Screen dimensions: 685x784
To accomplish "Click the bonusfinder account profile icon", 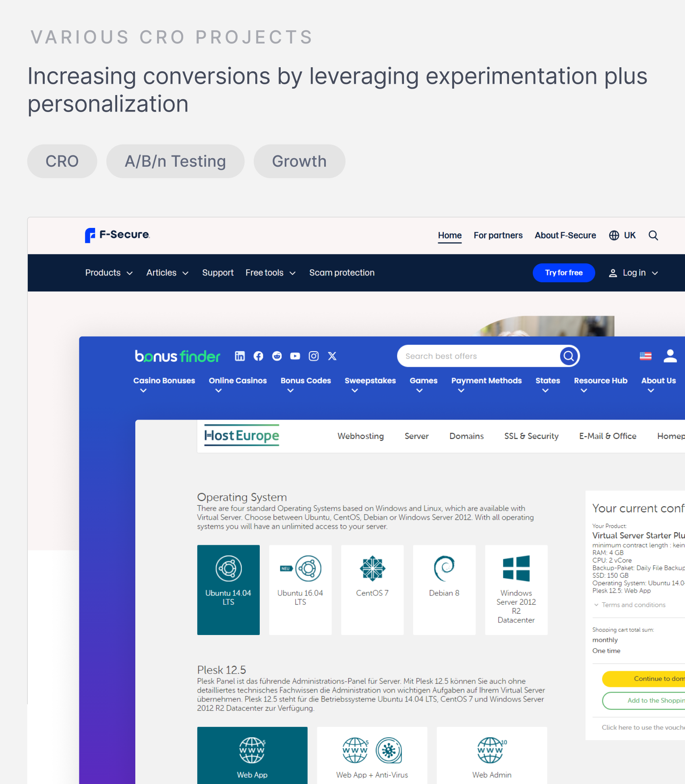I will click(670, 356).
